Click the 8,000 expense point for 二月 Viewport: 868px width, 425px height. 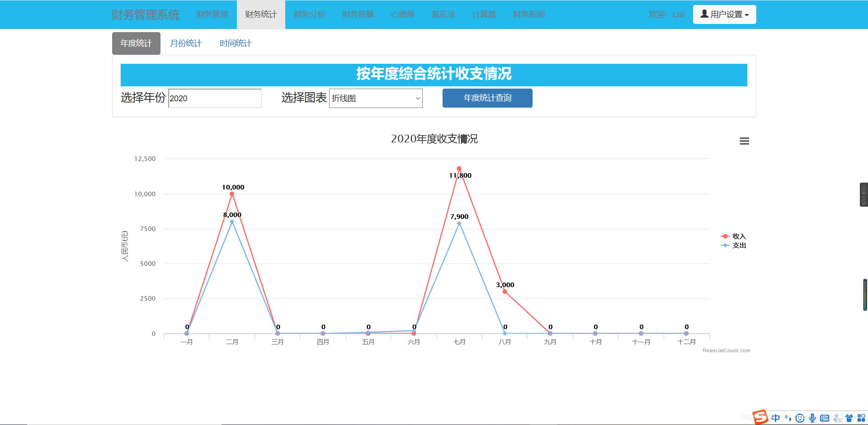click(232, 222)
